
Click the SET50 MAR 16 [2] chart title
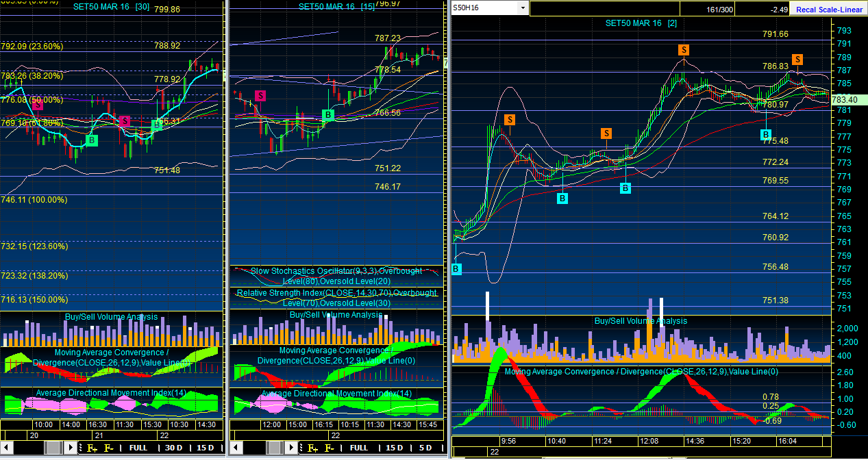(641, 23)
